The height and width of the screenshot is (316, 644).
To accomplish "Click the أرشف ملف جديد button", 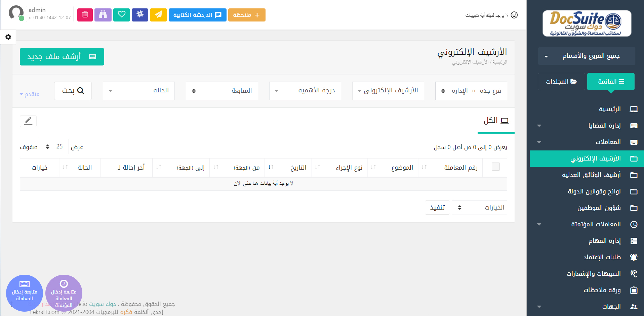I will [x=62, y=57].
